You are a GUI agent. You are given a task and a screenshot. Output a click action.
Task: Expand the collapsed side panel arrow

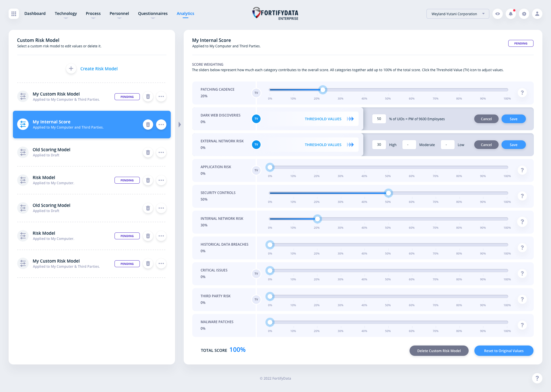coord(180,124)
